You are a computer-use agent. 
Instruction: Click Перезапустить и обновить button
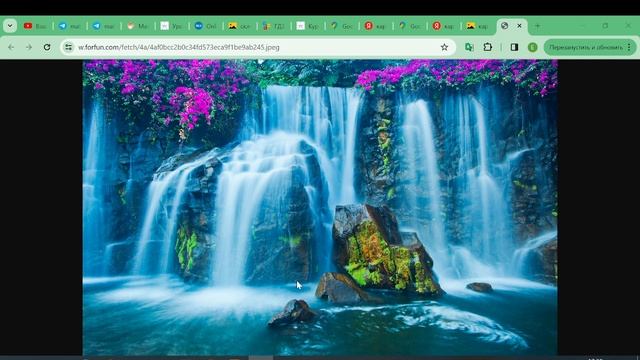586,47
